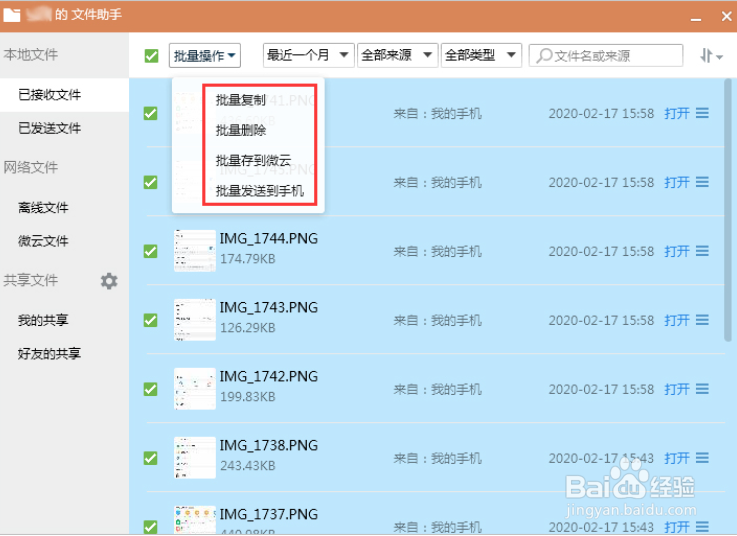Click the 174.79KB file size text
The image size is (737, 536).
248,259
